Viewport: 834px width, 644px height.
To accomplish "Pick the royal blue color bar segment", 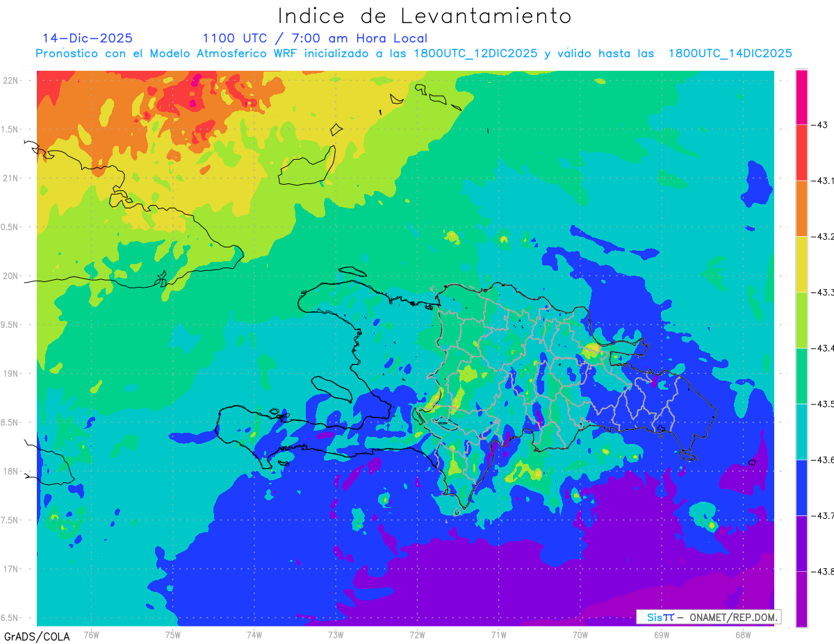I will 801,487.
